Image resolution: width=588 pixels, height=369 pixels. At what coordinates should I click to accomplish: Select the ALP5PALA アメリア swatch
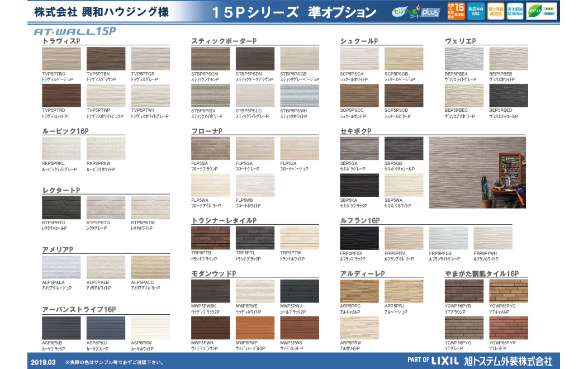tap(61, 267)
